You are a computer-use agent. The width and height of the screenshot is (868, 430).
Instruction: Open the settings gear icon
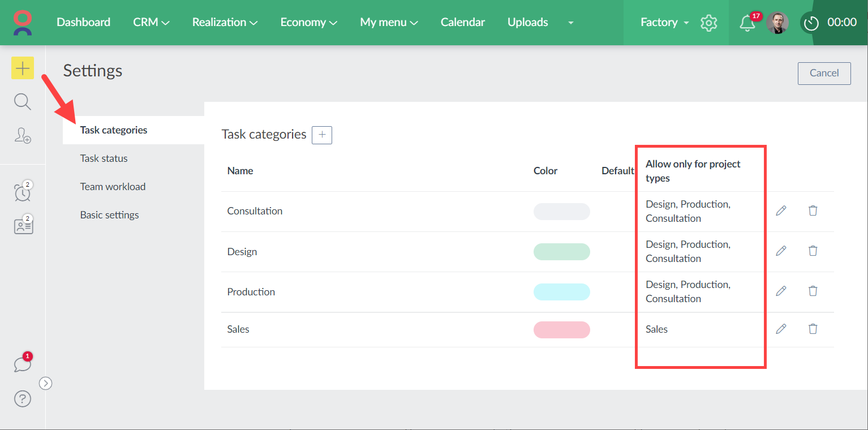pos(708,23)
